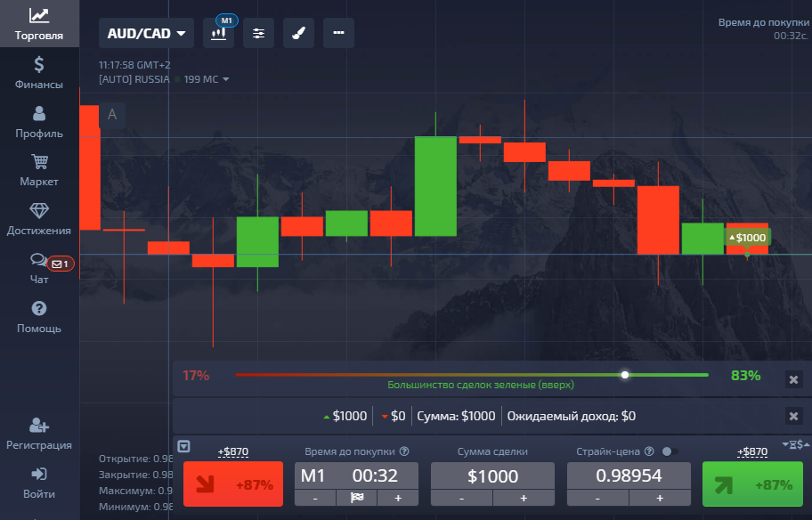Screen dimensions: 812x520
Task: Click the trader sentiment slider handle
Action: click(x=625, y=375)
